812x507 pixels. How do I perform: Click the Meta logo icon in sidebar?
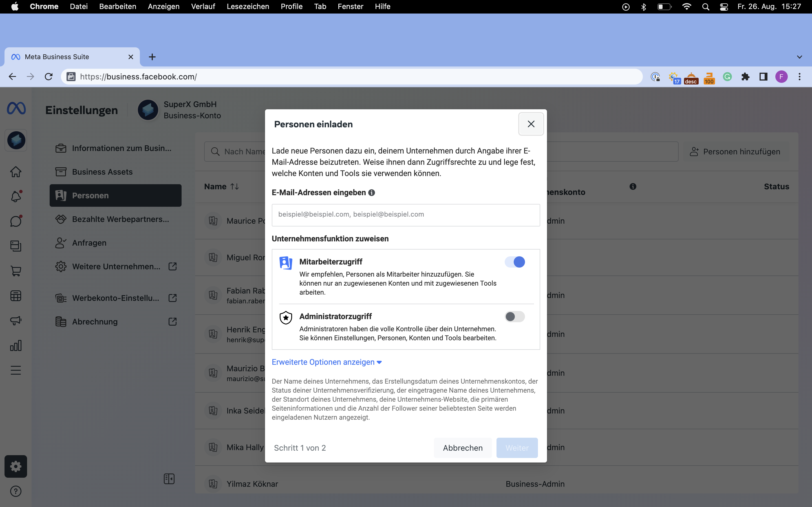16,108
